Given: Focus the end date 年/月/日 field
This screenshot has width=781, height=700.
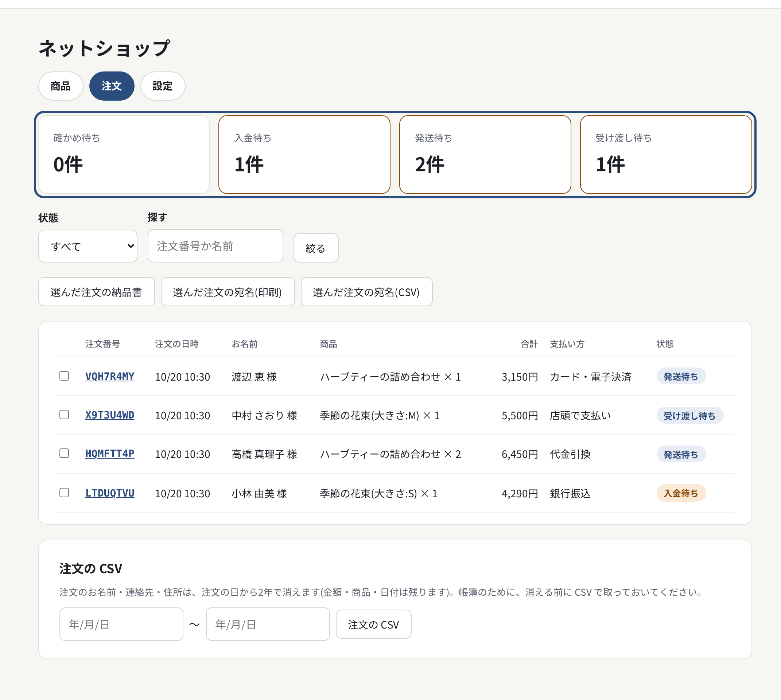Looking at the screenshot, I should 268,624.
